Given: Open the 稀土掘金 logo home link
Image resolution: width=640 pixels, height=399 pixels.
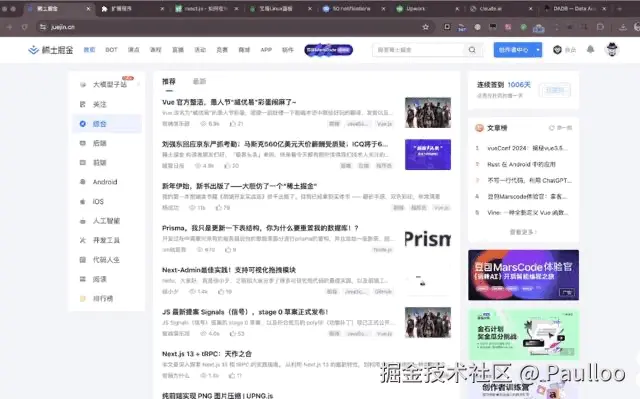Looking at the screenshot, I should click(51, 50).
